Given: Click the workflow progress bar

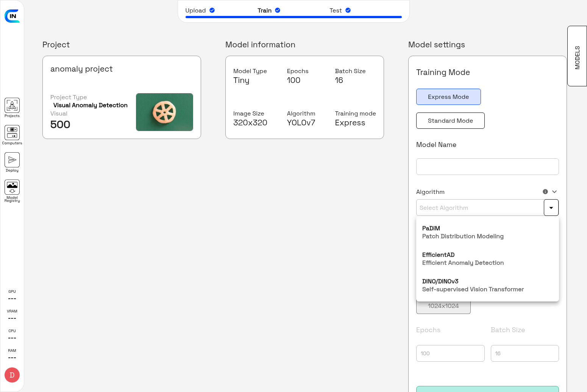Looking at the screenshot, I should (x=293, y=17).
